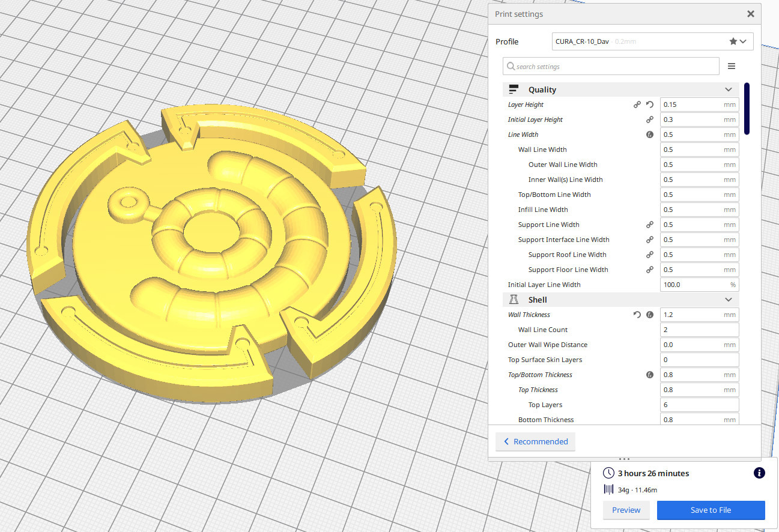Edit the Top Thickness value
This screenshot has width=779, height=532.
(699, 390)
